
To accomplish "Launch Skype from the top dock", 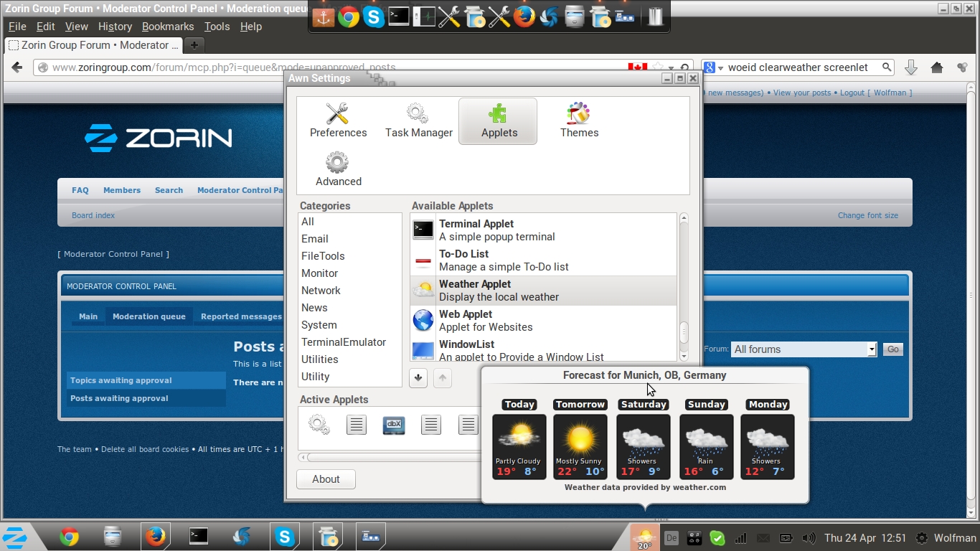I will [374, 17].
